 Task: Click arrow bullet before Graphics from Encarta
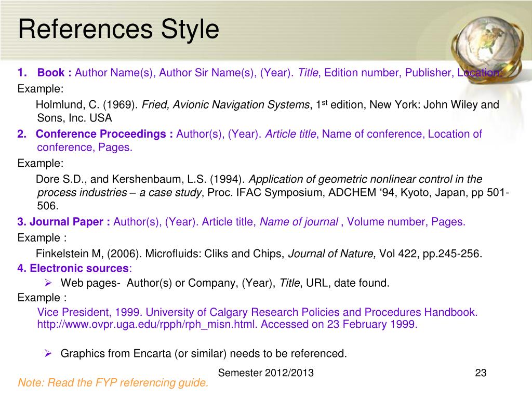coord(48,353)
